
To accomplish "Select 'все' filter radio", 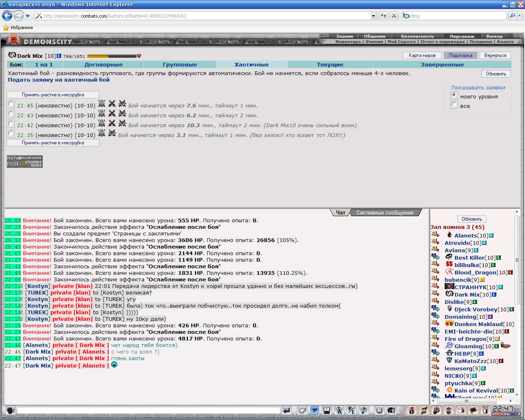I will [454, 104].
